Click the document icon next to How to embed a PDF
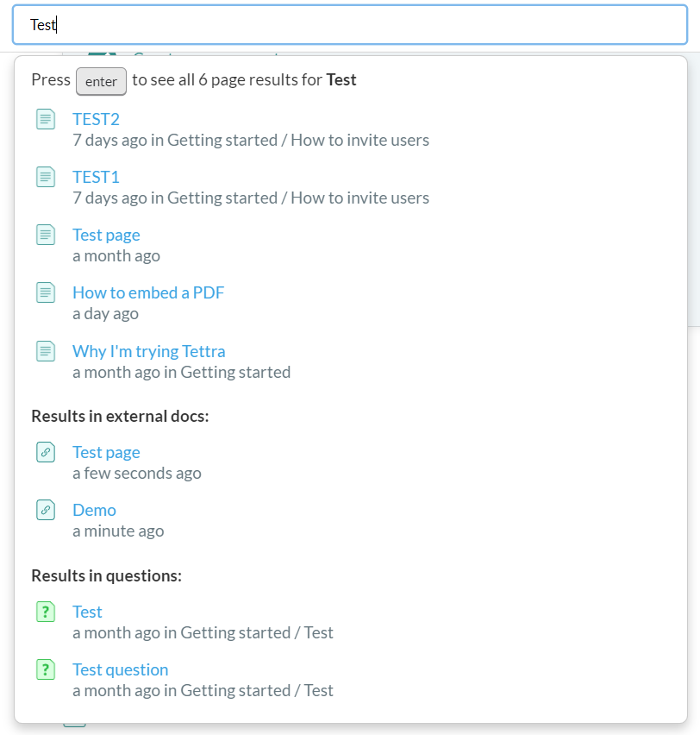Image resolution: width=700 pixels, height=735 pixels. (x=46, y=292)
